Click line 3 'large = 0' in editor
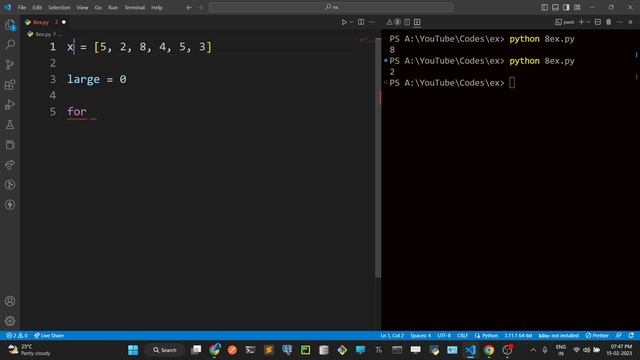This screenshot has width=640, height=360. pyautogui.click(x=97, y=79)
